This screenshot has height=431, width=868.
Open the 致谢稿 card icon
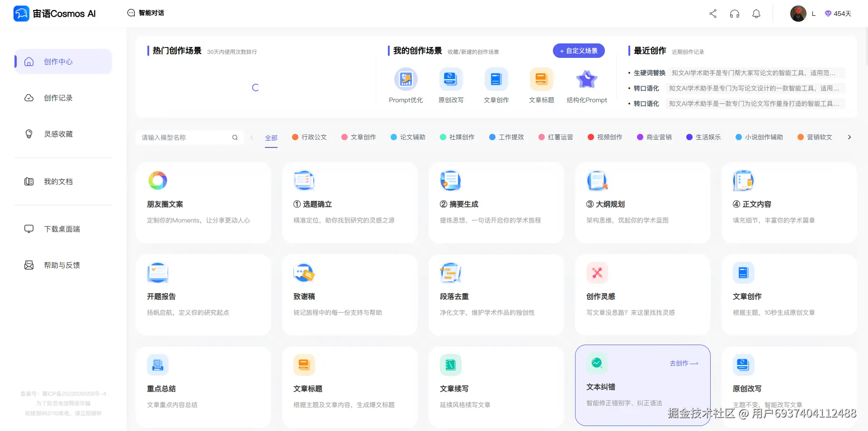304,273
